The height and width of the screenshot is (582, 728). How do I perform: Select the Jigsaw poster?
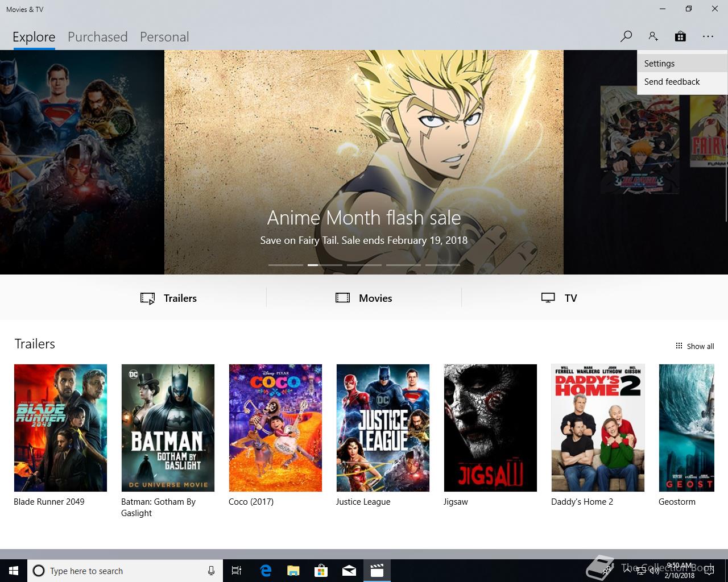[x=490, y=428]
